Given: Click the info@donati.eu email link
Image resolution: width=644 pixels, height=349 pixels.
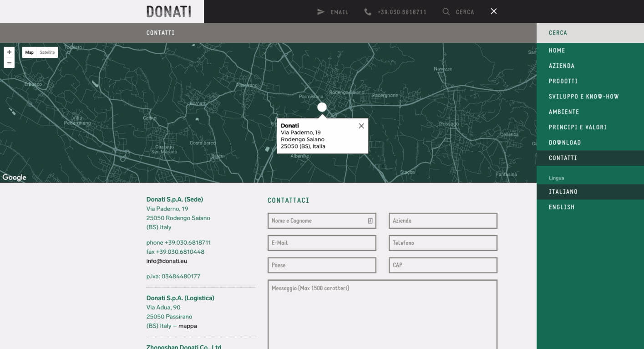Looking at the screenshot, I should click(167, 261).
